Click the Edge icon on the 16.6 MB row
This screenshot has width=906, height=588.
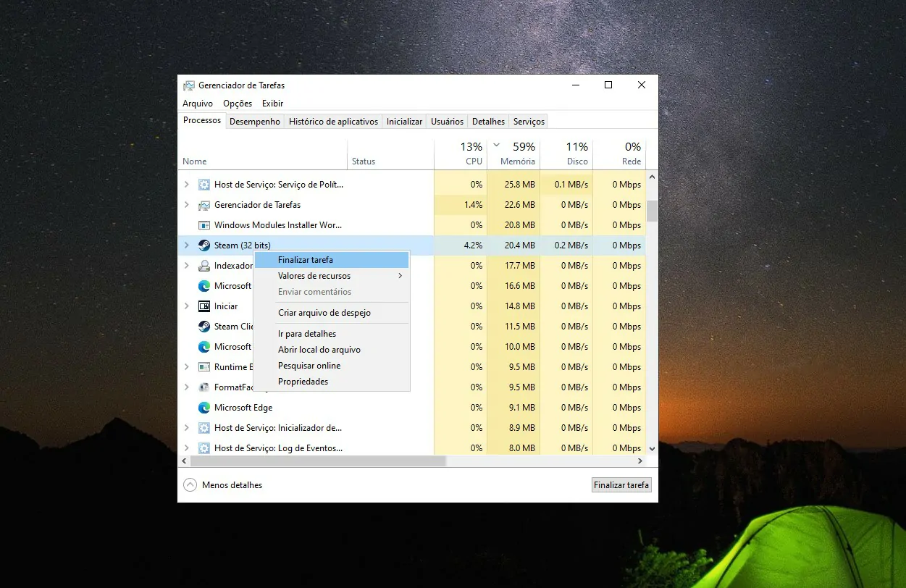(x=204, y=286)
